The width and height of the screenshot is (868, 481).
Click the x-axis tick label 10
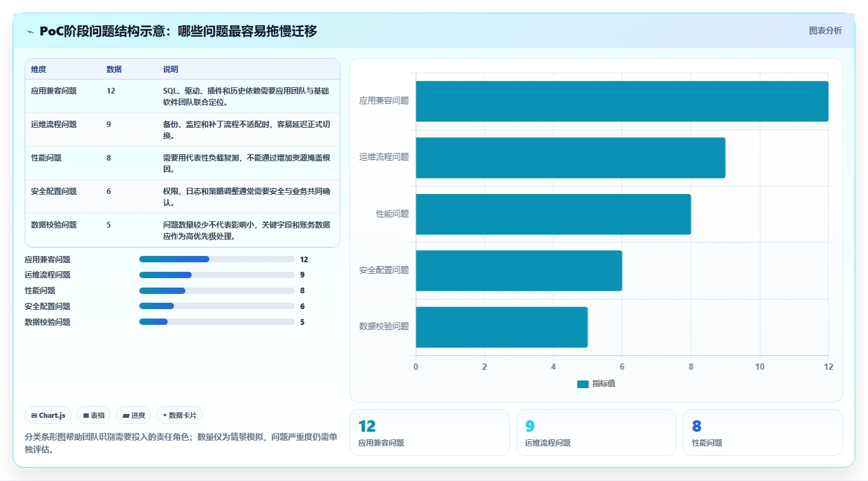coord(760,367)
